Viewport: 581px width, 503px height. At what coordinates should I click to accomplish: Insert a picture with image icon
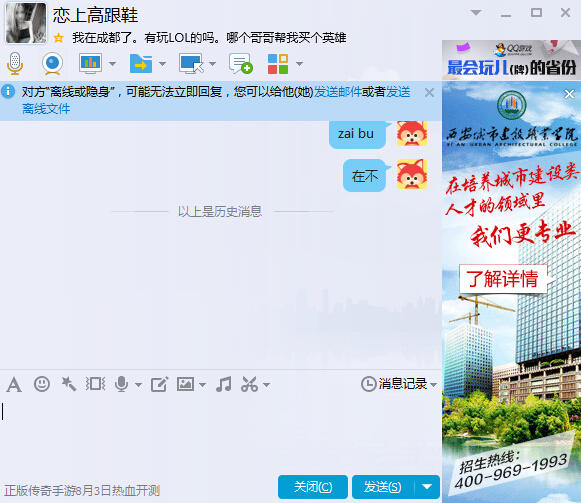click(x=185, y=384)
